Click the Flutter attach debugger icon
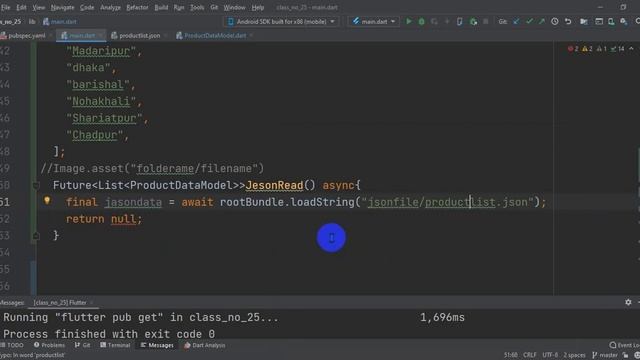Viewport: 640px width, 360px height. [473, 21]
